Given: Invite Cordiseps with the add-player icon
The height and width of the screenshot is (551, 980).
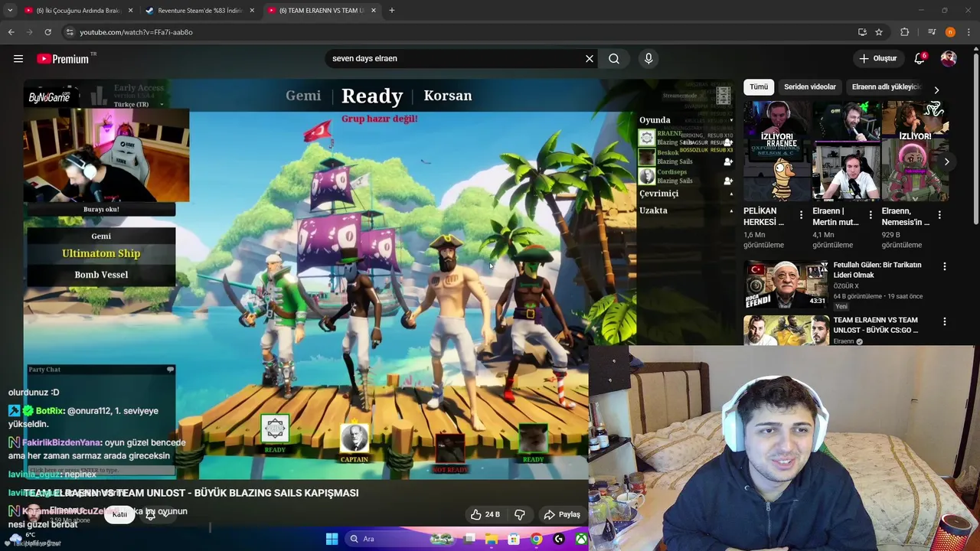Looking at the screenshot, I should 727,181.
